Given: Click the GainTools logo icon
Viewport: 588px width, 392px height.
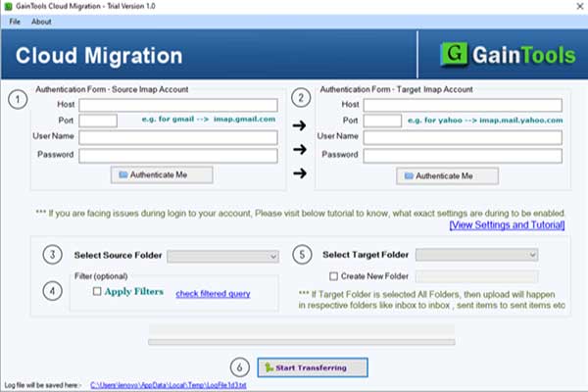Looking at the screenshot, I should (x=454, y=54).
